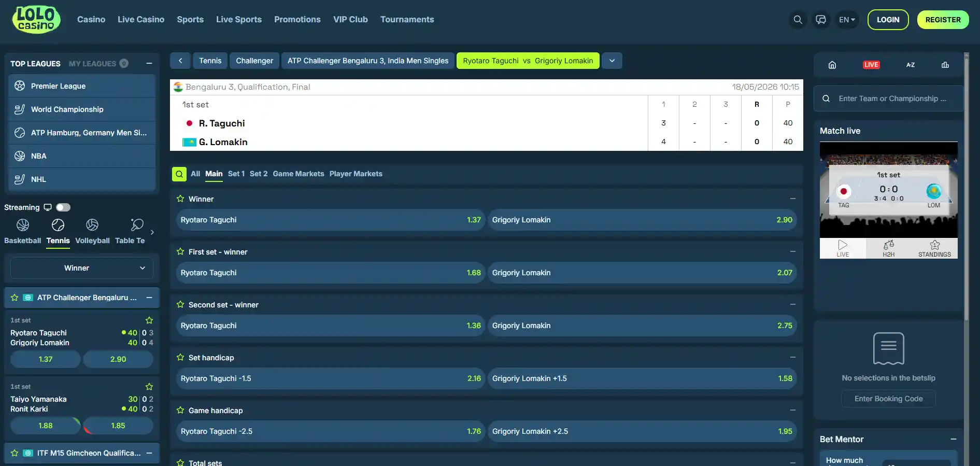Open the Live Sports menu item
The height and width of the screenshot is (466, 980).
point(239,20)
